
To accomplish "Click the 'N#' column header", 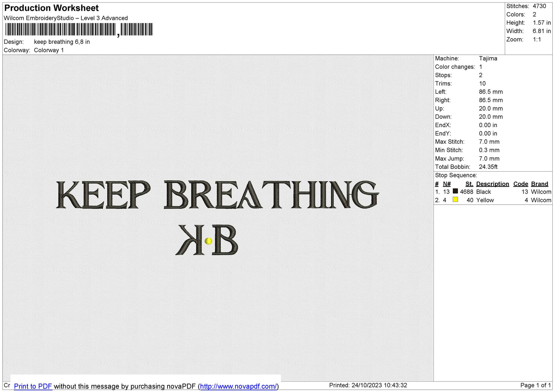I will coord(446,184).
